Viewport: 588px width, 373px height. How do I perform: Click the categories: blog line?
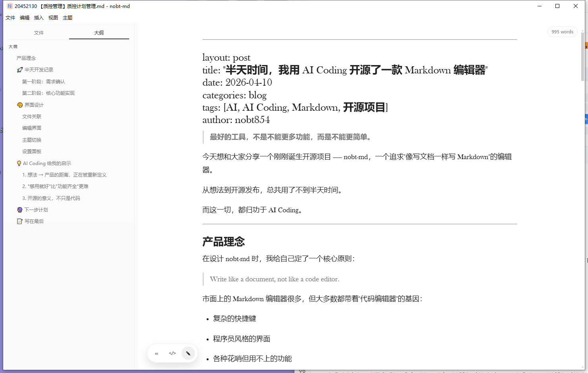(234, 95)
